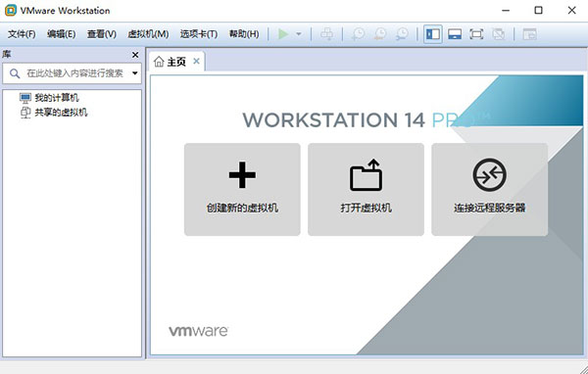Click the library search input field

click(x=72, y=73)
